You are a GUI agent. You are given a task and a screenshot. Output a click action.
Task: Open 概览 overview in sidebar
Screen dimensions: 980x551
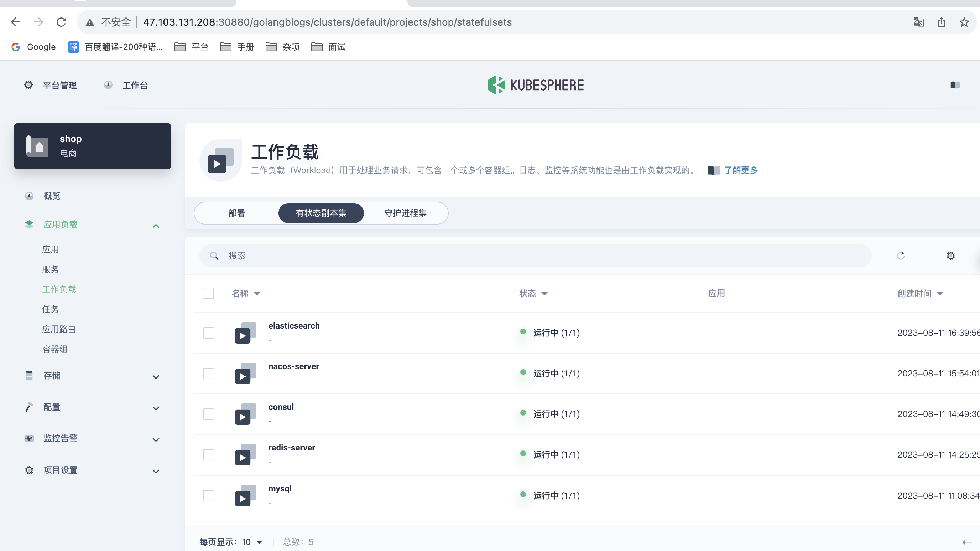(52, 196)
